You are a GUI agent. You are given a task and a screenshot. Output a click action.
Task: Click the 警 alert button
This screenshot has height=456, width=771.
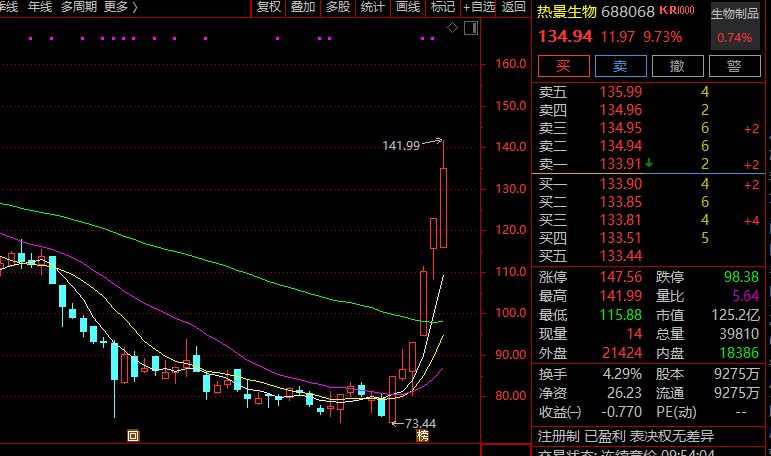coord(735,66)
